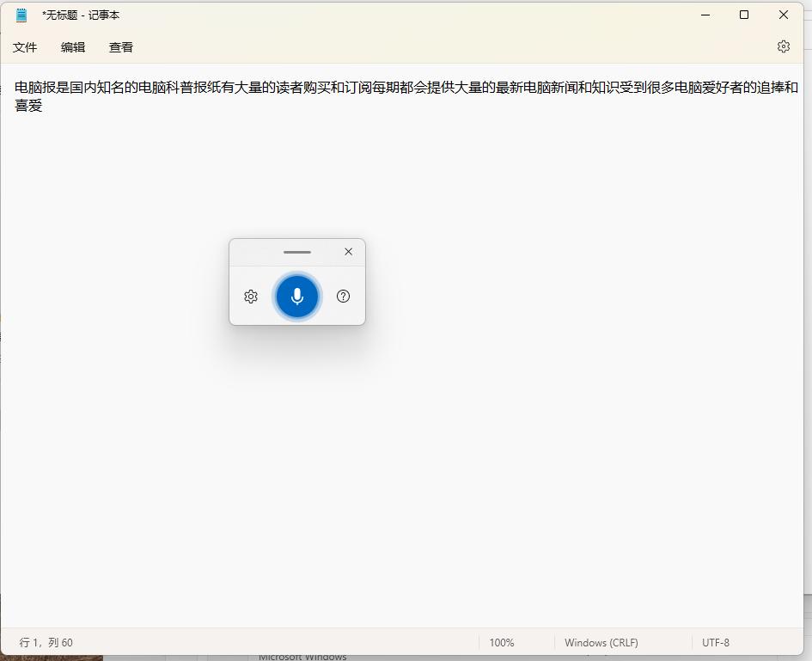Open the 编辑 menu
The image size is (812, 661).
[x=73, y=47]
